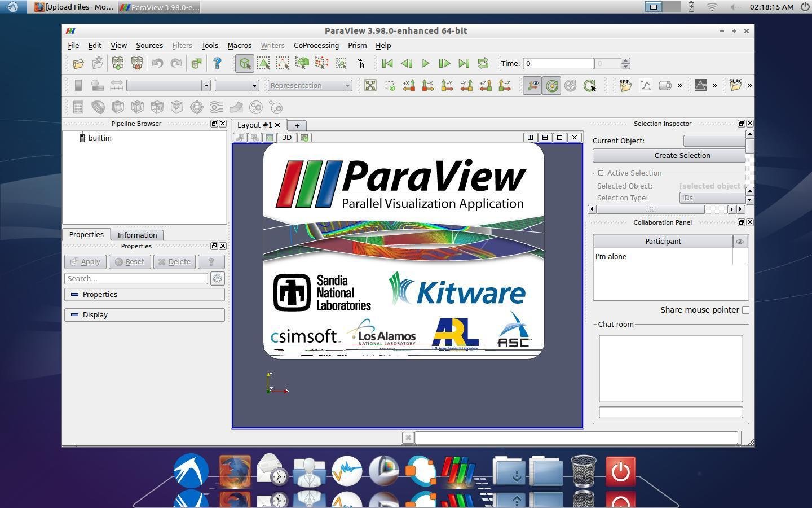
Task: Click the Prism toolbar icon
Action: click(701, 85)
